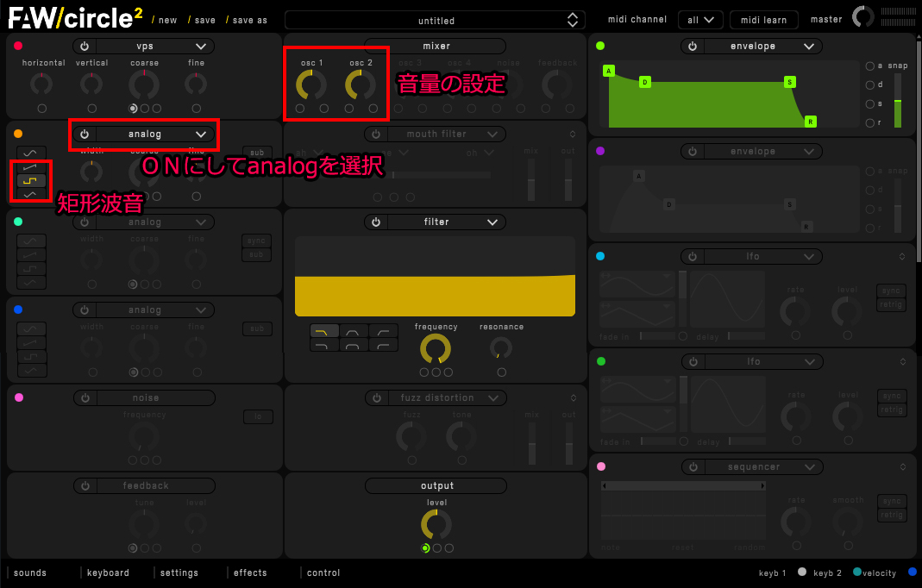Toggle power for the vps oscillator
Screen dimensions: 922x588
pyautogui.click(x=85, y=47)
